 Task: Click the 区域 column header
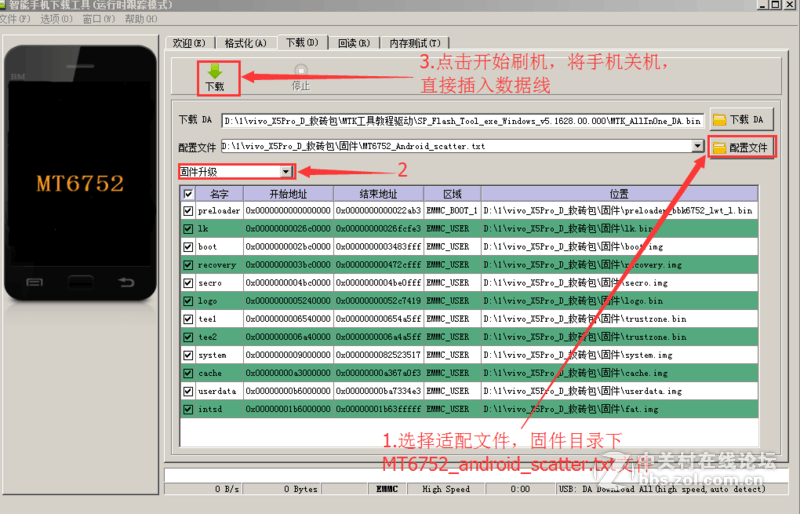tap(452, 194)
